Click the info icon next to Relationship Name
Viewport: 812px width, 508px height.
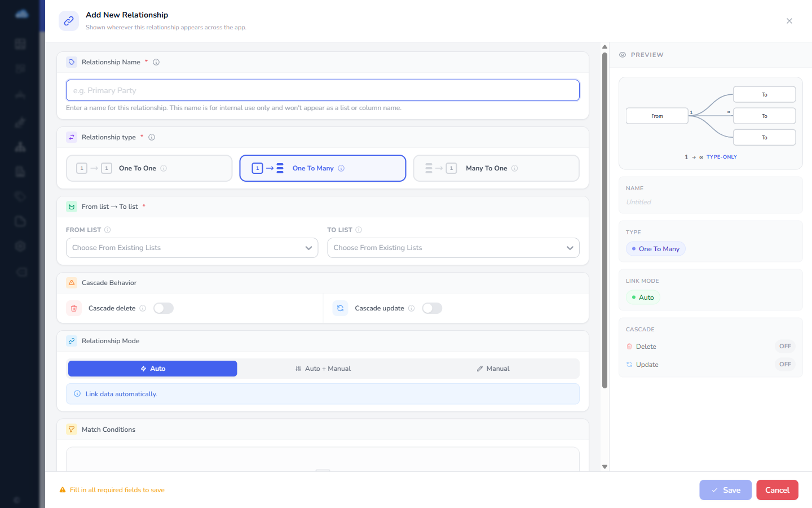coord(156,62)
